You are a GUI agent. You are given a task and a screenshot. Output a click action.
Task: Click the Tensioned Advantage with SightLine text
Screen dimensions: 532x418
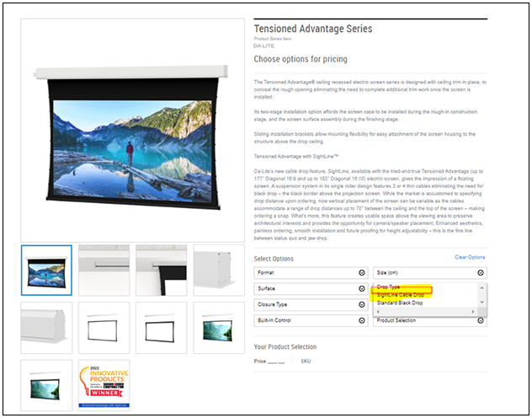(296, 156)
